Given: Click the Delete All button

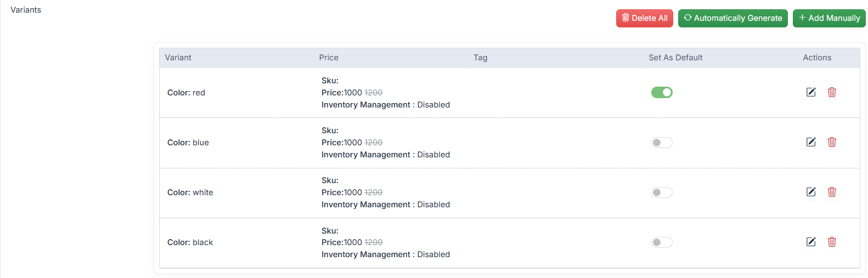Looking at the screenshot, I should click(x=644, y=18).
